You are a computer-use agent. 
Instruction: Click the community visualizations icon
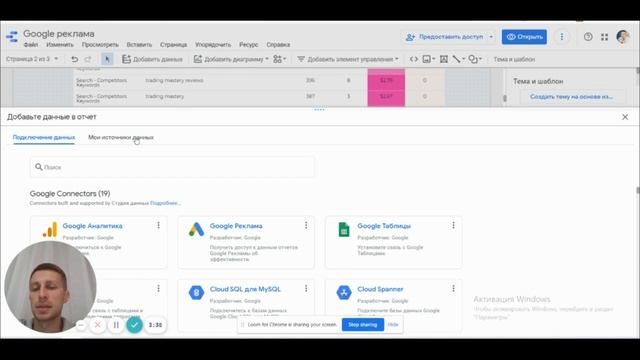click(278, 59)
